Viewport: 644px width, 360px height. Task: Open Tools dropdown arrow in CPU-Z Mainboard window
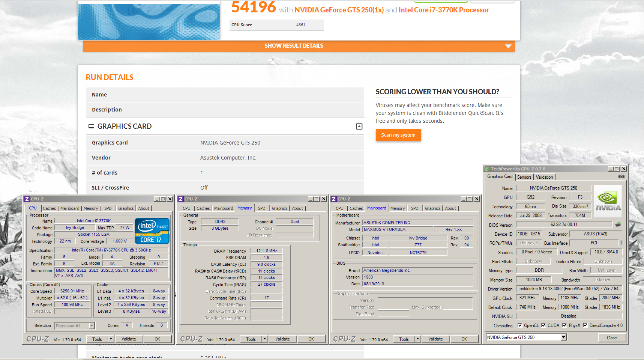pyautogui.click(x=417, y=339)
